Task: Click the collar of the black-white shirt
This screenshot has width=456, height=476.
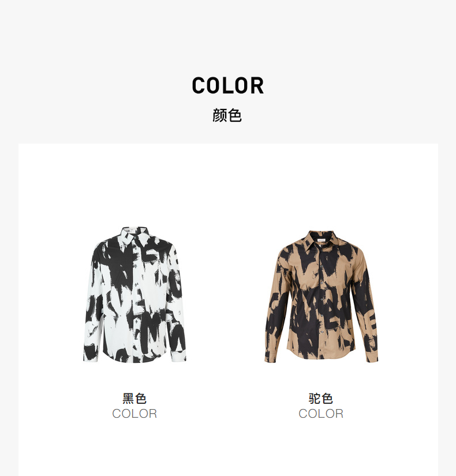Action: (x=136, y=235)
